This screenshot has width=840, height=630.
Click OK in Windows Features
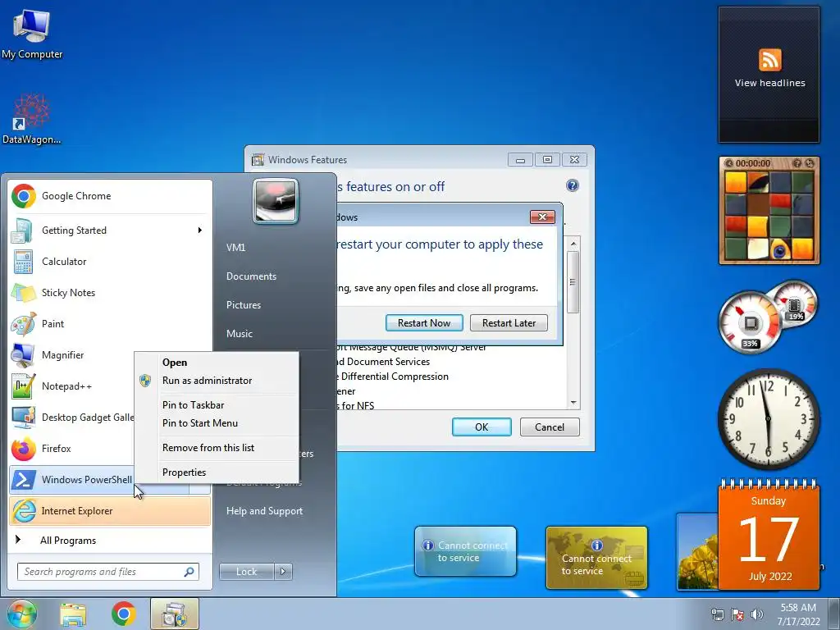(482, 427)
